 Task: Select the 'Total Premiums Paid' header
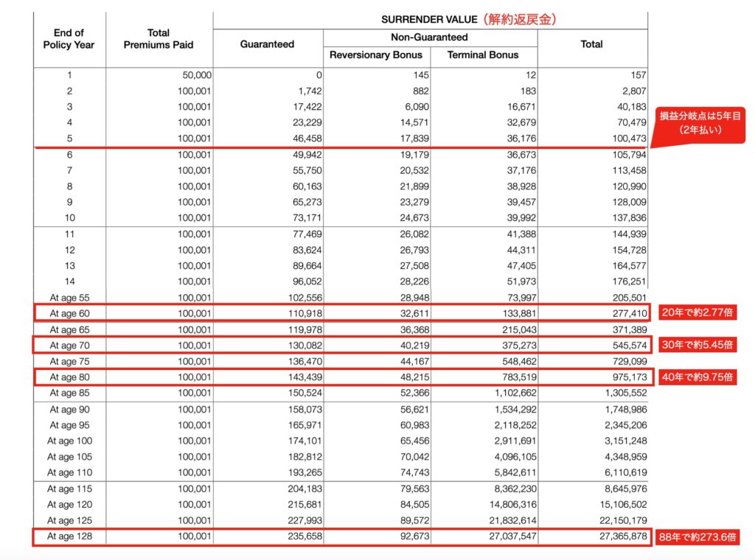(x=159, y=38)
